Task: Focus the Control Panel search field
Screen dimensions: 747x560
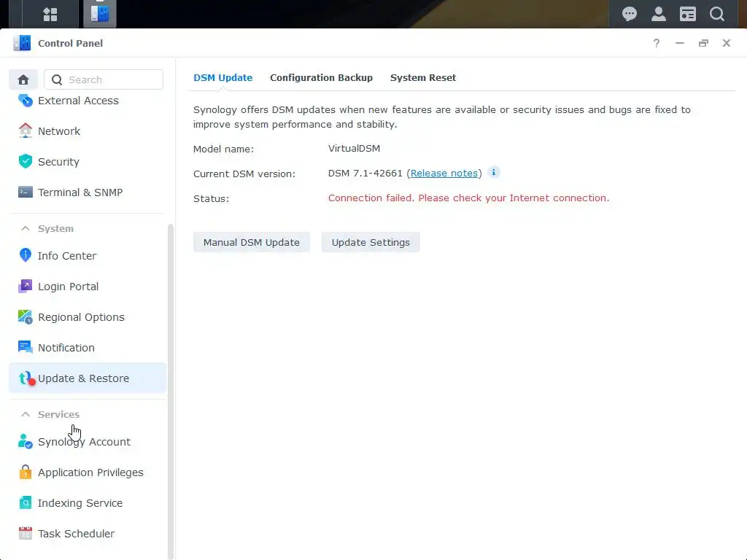Action: tap(104, 79)
